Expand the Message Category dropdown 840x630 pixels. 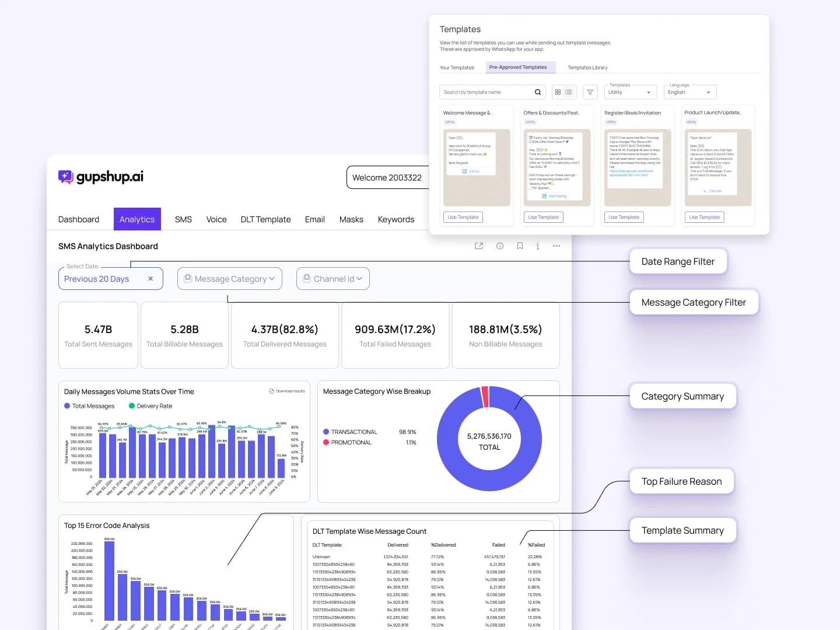pyautogui.click(x=230, y=279)
